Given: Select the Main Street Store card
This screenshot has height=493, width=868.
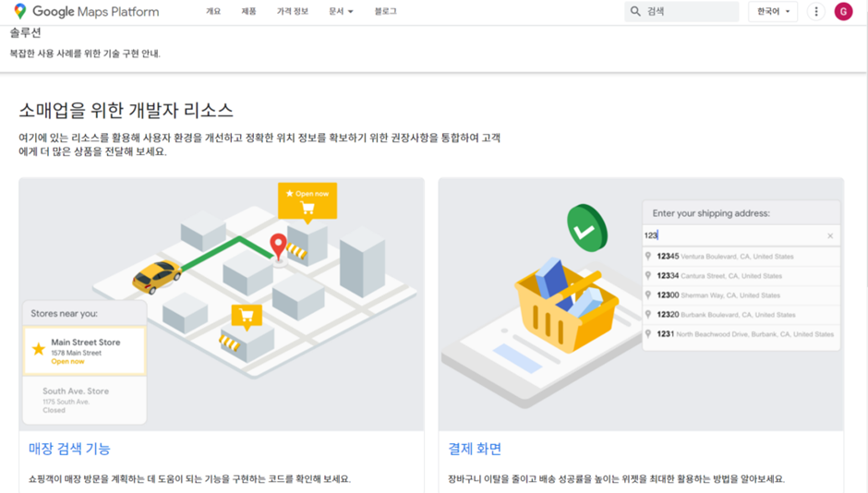Looking at the screenshot, I should [84, 352].
